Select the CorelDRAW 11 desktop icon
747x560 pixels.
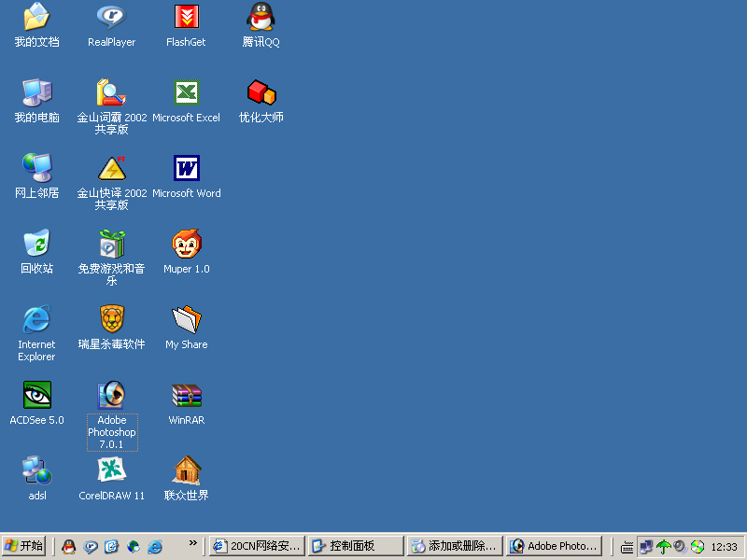tap(111, 469)
